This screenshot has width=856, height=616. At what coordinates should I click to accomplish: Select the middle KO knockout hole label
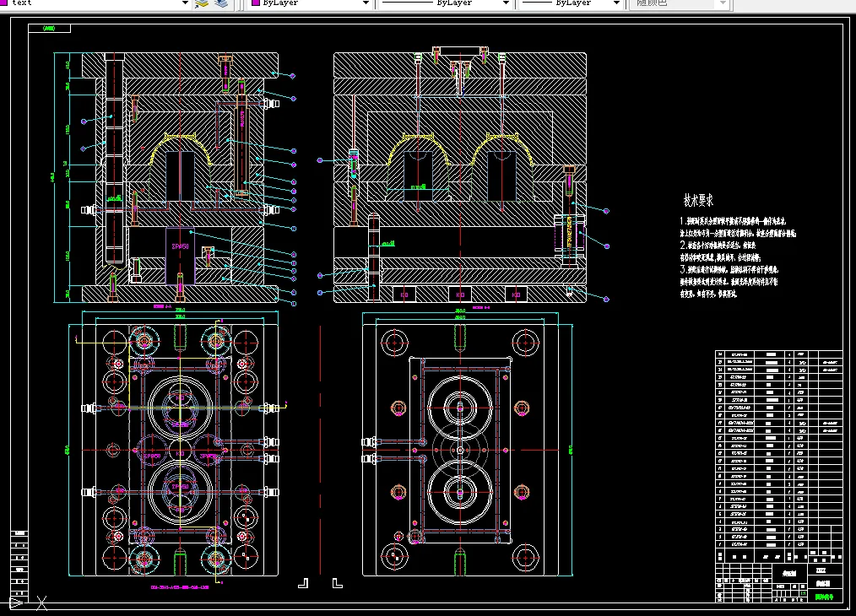[x=460, y=294]
